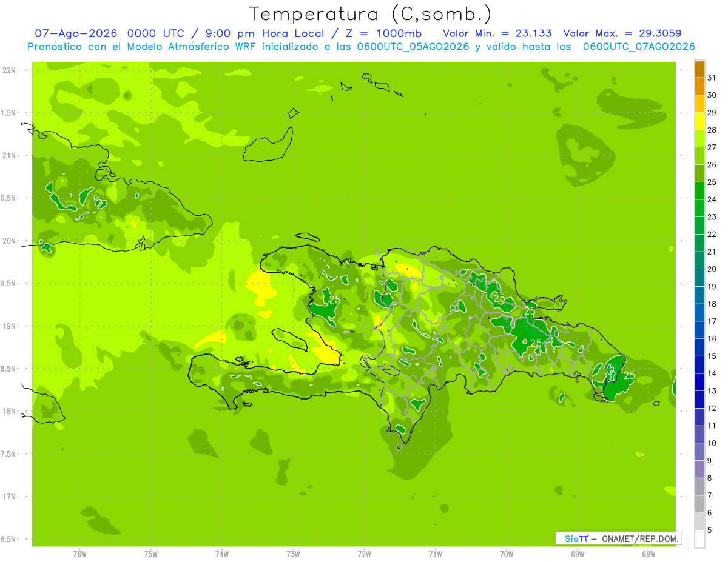728x562 pixels.
Task: Pick the orange swatch between 30 and 31
Action: point(699,87)
